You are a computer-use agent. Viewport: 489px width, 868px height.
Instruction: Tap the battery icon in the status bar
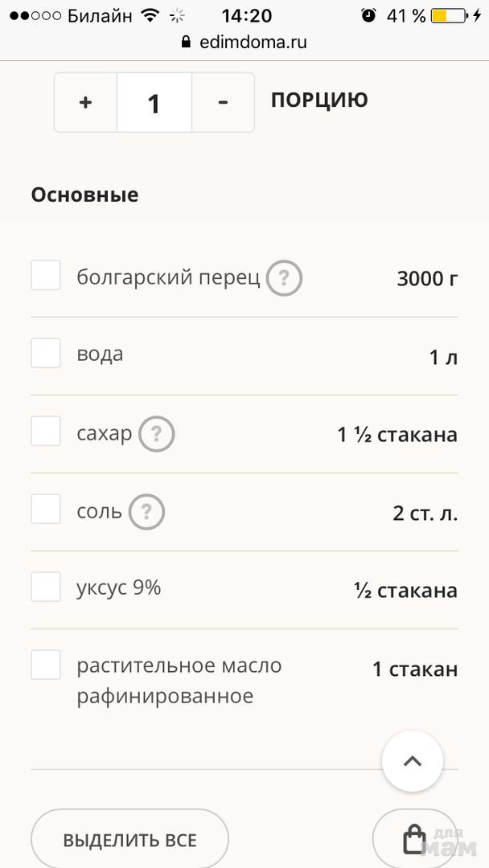(x=449, y=15)
